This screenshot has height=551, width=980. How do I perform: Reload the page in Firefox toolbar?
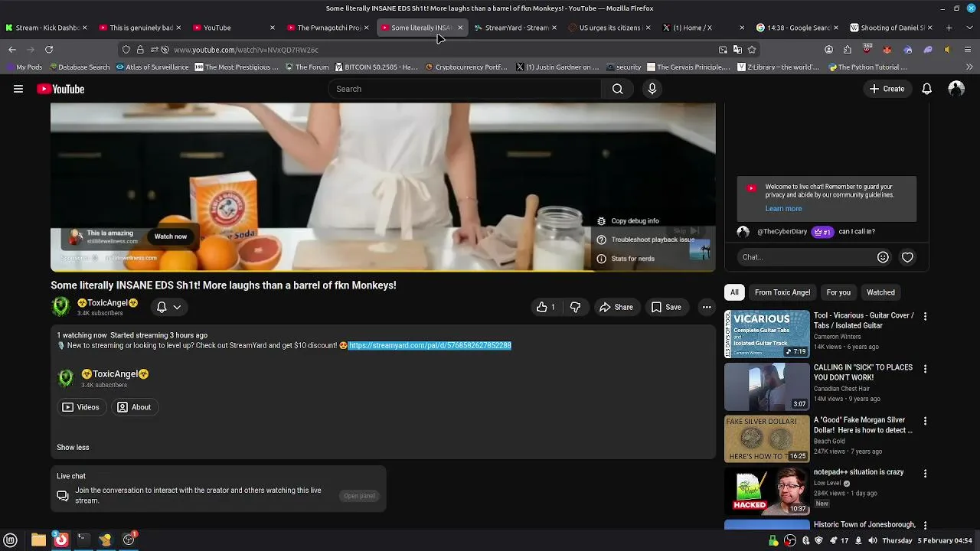[49, 50]
